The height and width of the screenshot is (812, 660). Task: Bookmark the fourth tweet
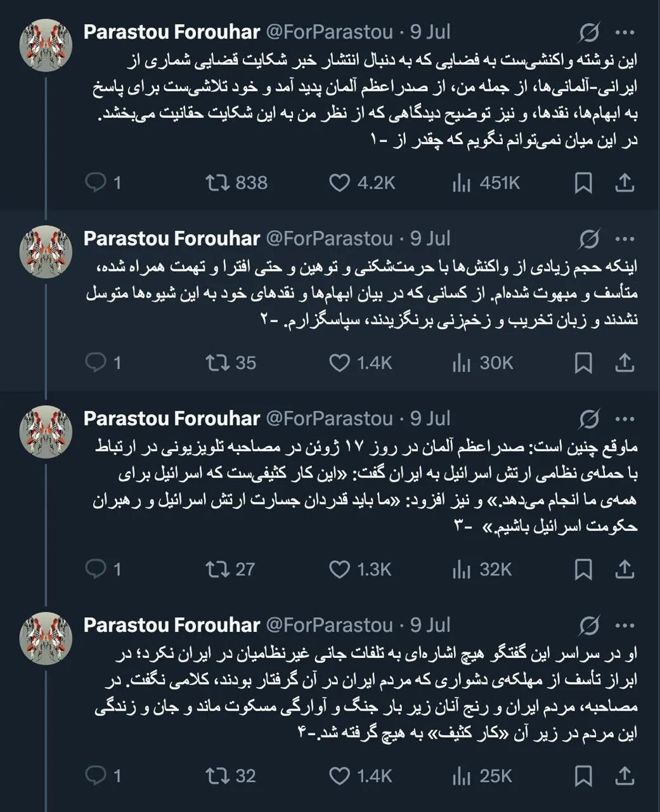coord(584,775)
